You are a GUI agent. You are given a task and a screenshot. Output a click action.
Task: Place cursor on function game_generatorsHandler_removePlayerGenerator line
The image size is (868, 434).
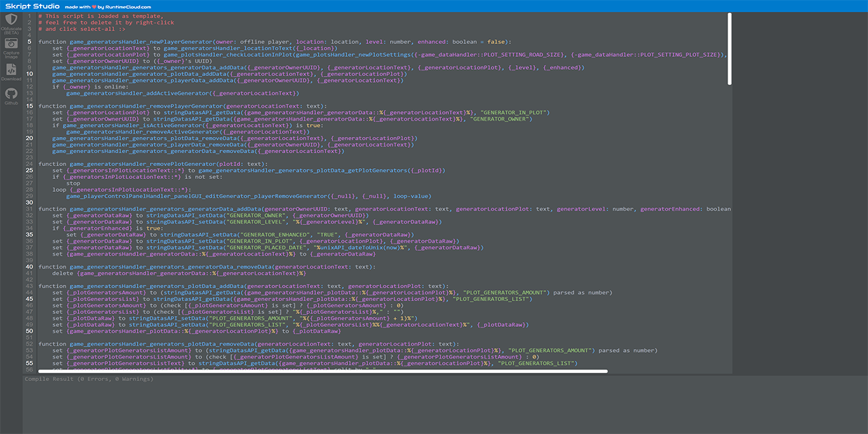tap(182, 106)
